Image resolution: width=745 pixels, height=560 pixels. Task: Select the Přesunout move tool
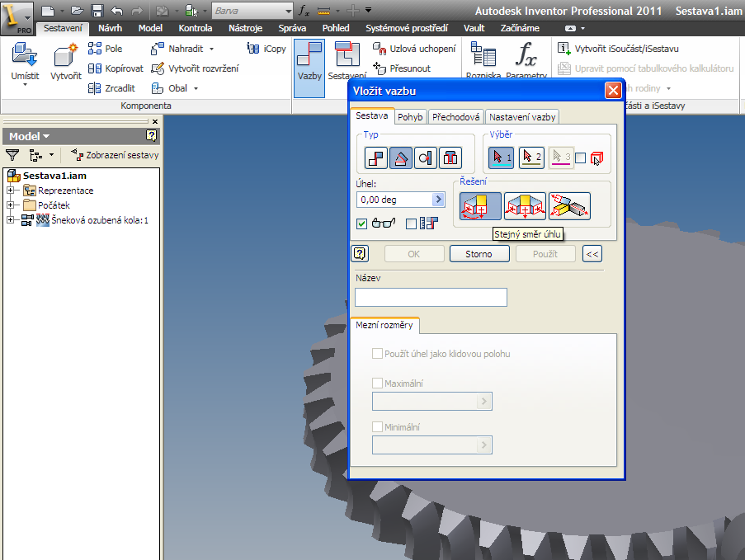click(x=402, y=68)
